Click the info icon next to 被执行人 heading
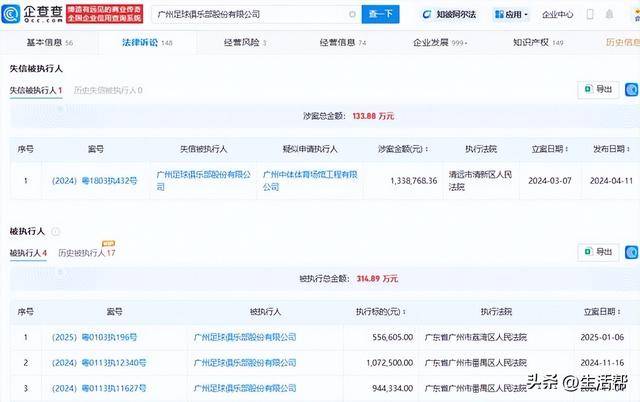Image resolution: width=640 pixels, height=402 pixels. coord(56,232)
